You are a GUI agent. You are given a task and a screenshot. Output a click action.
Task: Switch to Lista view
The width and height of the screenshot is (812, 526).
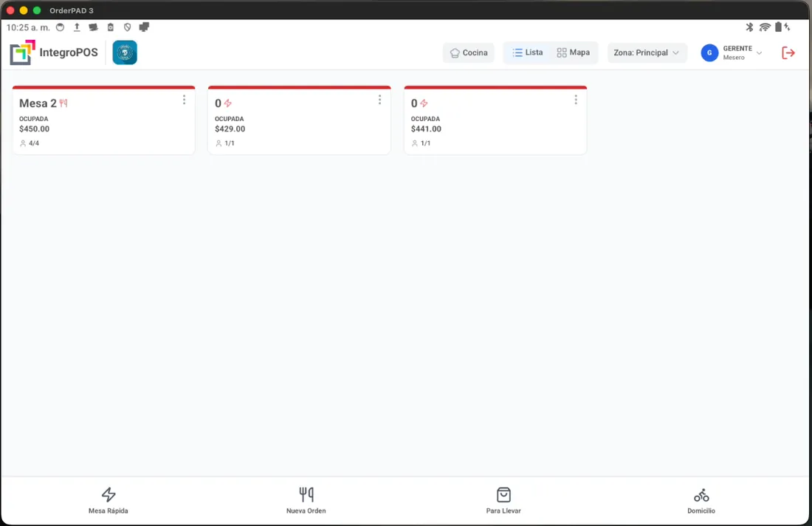coord(527,52)
